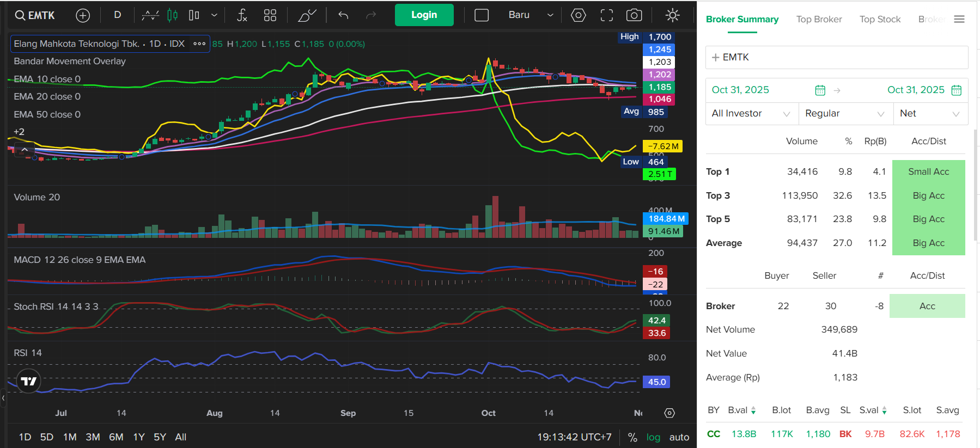Viewport: 980px width, 448px height.
Task: Select the 5D time range
Action: pos(47,437)
